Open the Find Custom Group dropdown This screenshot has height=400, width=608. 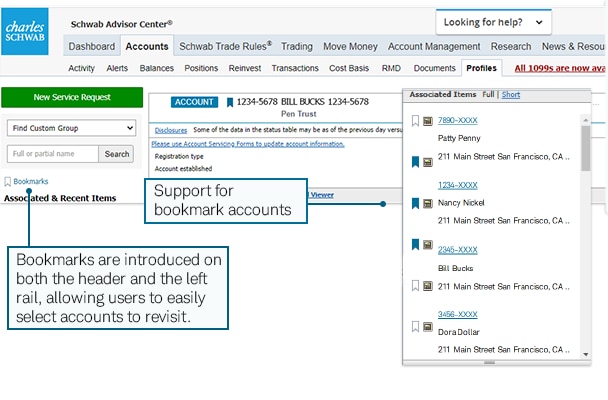point(71,128)
